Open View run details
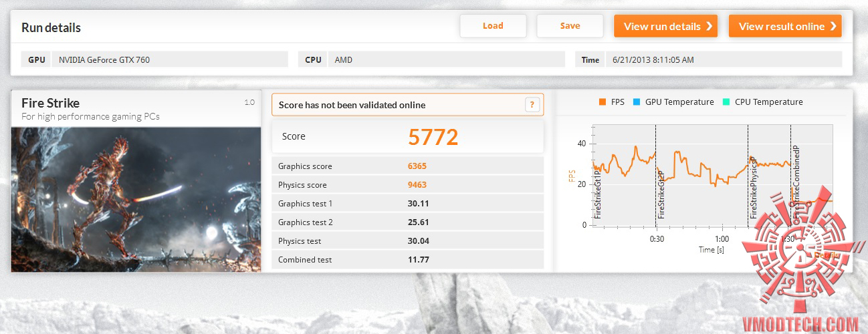This screenshot has width=868, height=334. pyautogui.click(x=665, y=27)
